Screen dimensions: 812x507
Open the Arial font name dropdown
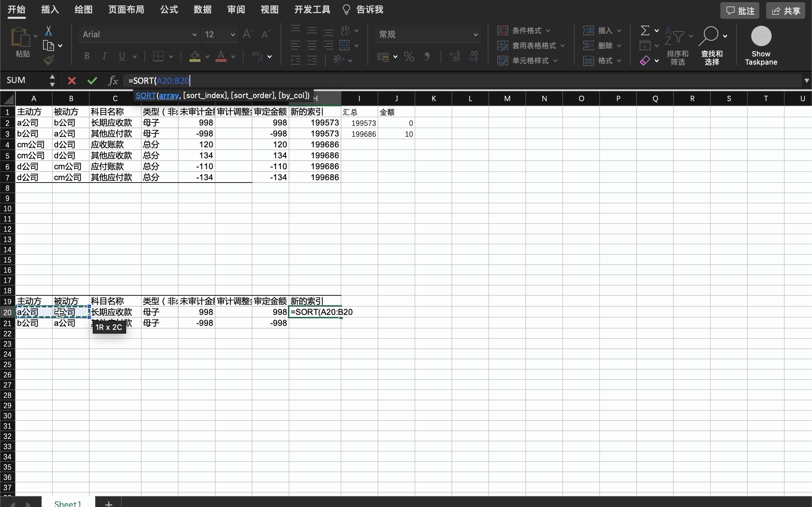coord(194,35)
